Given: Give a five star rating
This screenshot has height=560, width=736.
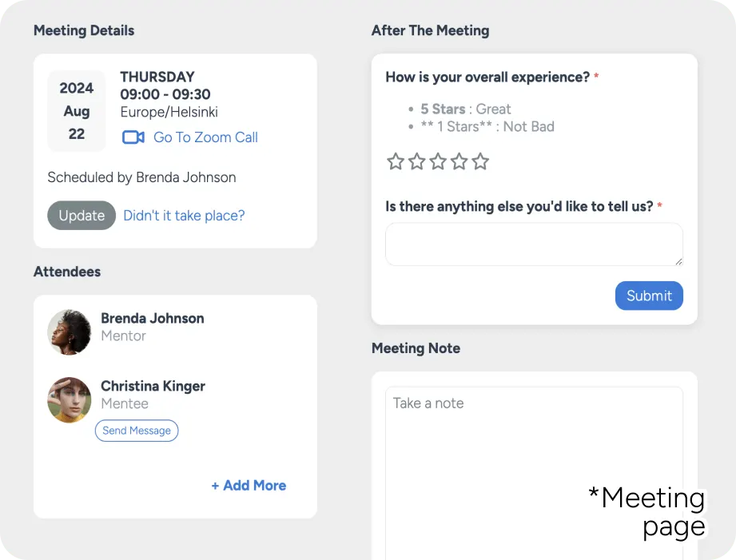Looking at the screenshot, I should pyautogui.click(x=480, y=161).
